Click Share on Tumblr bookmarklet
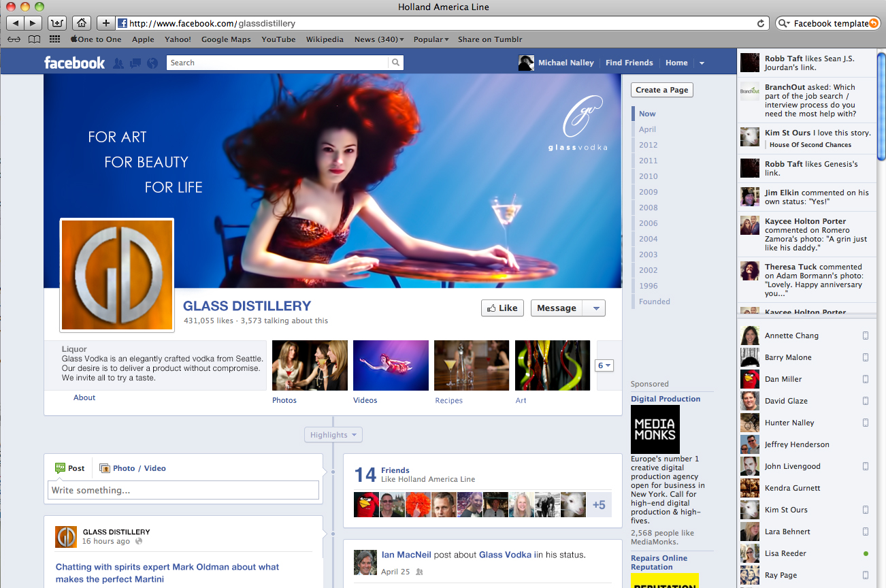 point(490,39)
